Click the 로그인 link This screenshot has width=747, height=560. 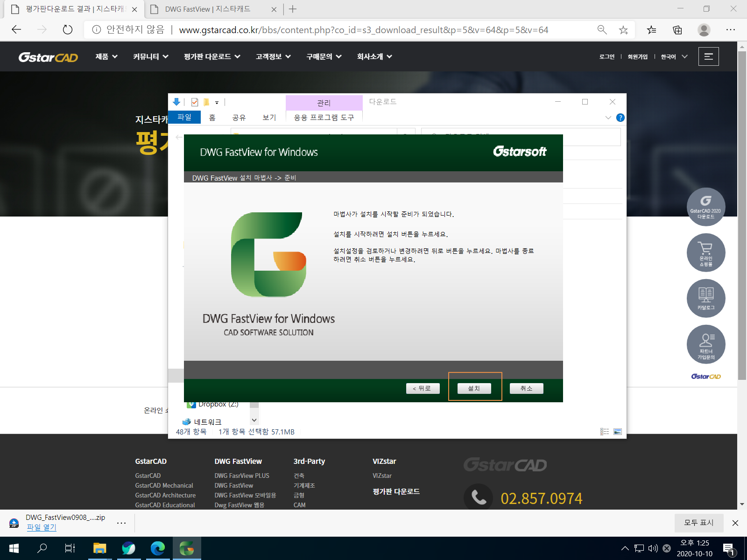[607, 57]
